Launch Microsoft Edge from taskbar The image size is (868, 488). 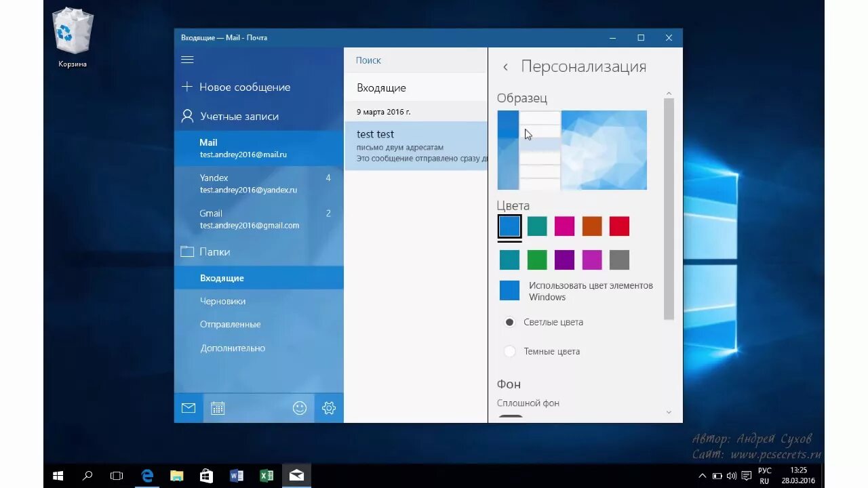[x=147, y=476]
